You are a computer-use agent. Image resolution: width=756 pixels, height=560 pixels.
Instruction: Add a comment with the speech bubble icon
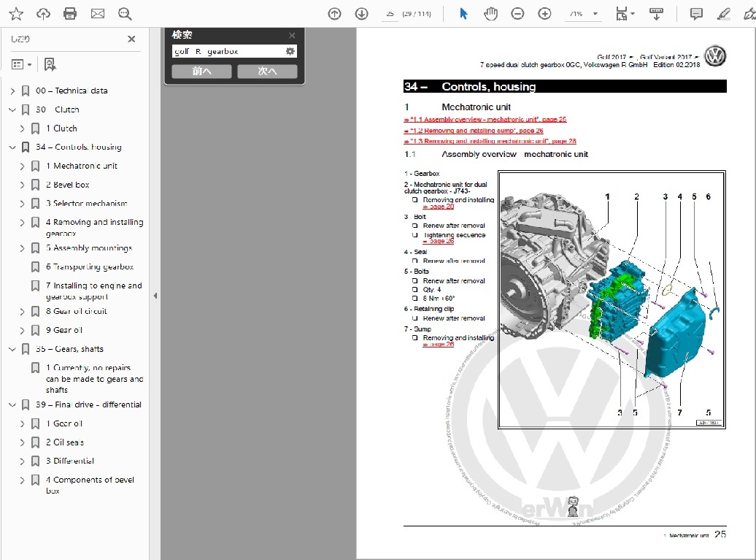coord(696,13)
